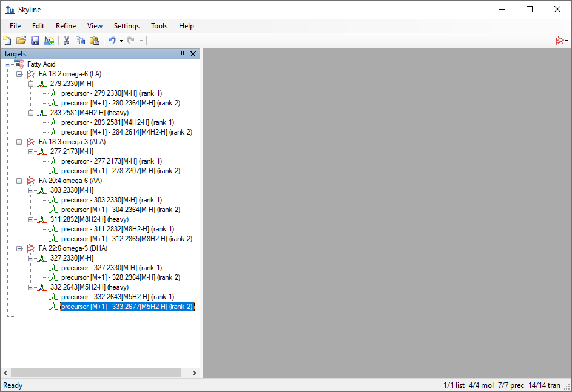The width and height of the screenshot is (572, 392).
Task: Click the Targets horizontal scrollbar left arrow
Action: (x=5, y=373)
